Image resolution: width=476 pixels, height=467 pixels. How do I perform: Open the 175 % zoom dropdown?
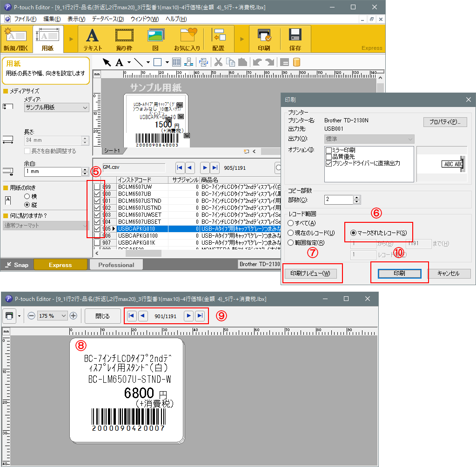click(52, 316)
